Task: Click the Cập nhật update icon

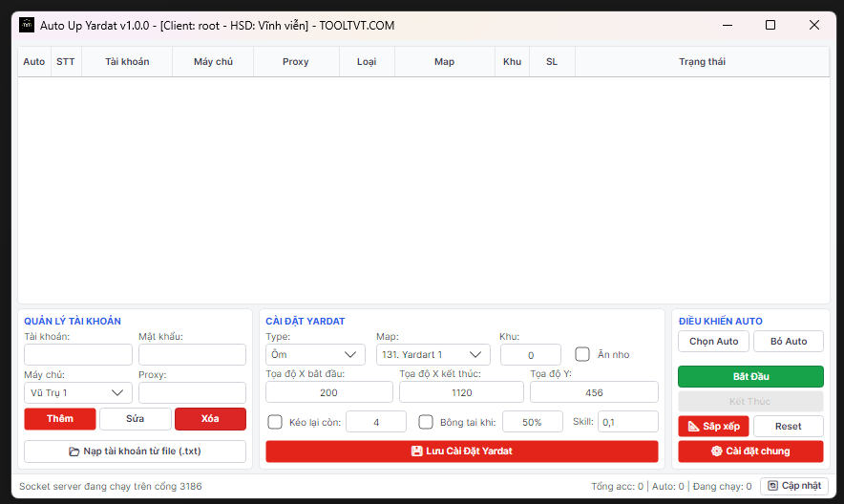Action: coord(772,486)
